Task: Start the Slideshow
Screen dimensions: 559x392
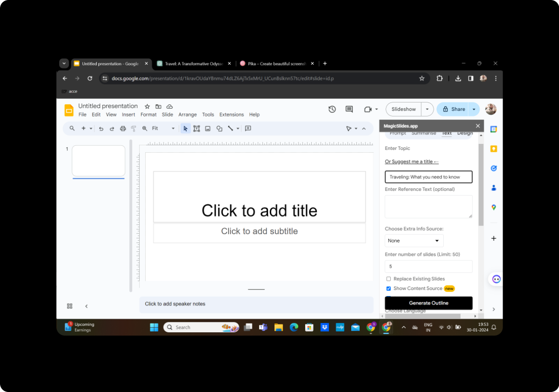Action: click(403, 110)
